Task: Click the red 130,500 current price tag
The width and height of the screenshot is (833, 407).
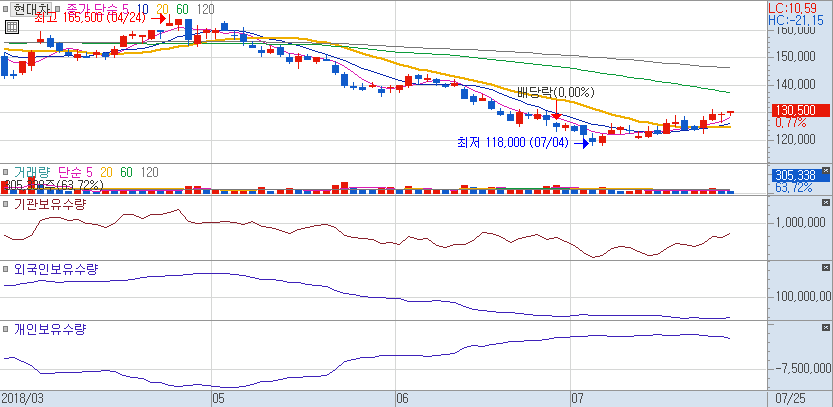Action: (x=799, y=111)
